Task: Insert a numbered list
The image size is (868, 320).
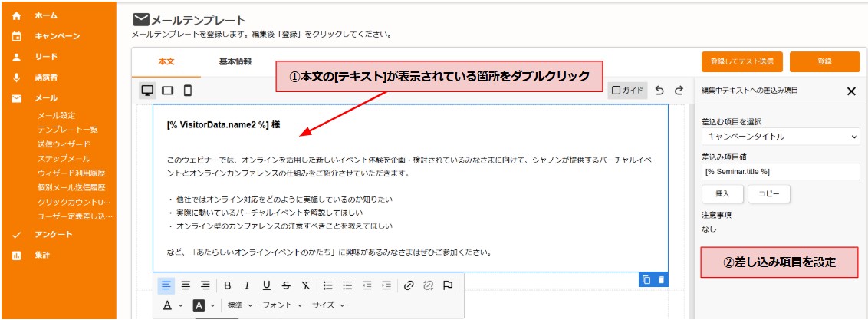Action: click(x=328, y=285)
